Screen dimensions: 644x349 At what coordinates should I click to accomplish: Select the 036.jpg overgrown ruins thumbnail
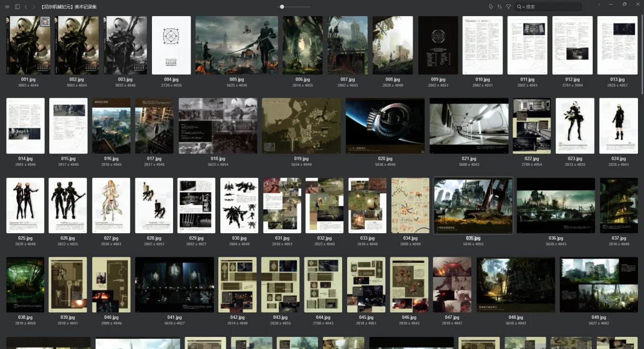(556, 205)
